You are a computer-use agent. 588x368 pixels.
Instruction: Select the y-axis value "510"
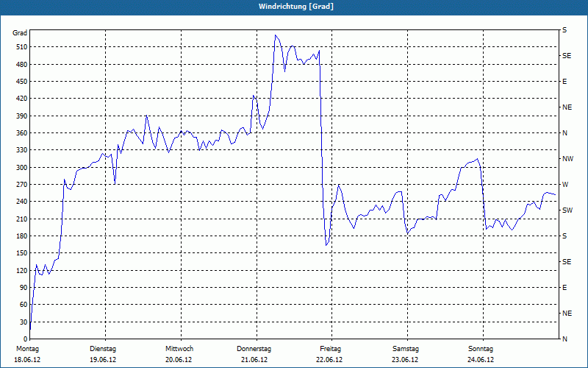[x=22, y=47]
